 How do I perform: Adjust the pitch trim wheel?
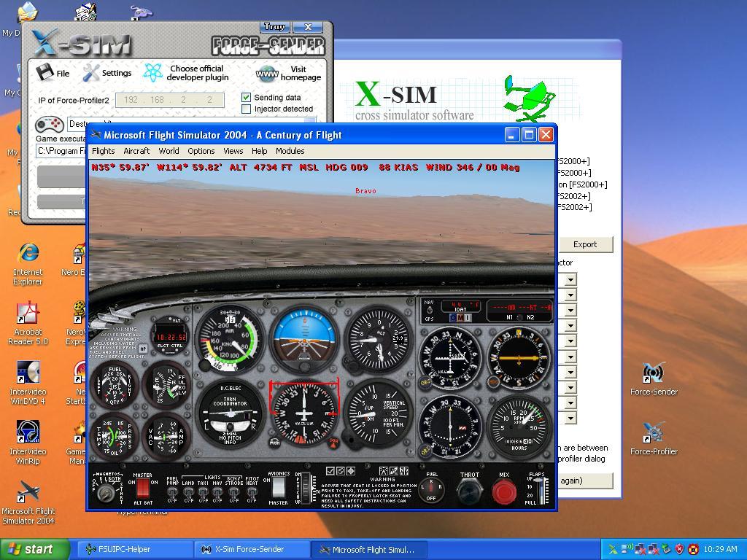click(x=306, y=488)
